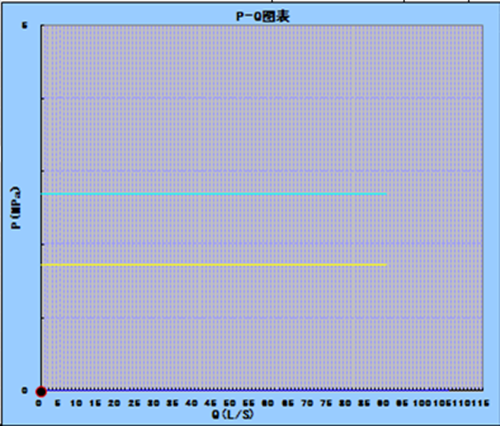The image size is (500, 426).
Task: Click the right end of yellow line
Action: [x=386, y=265]
